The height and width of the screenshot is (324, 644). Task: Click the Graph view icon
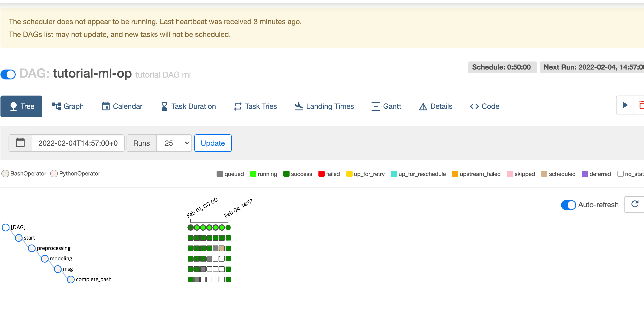click(x=56, y=106)
